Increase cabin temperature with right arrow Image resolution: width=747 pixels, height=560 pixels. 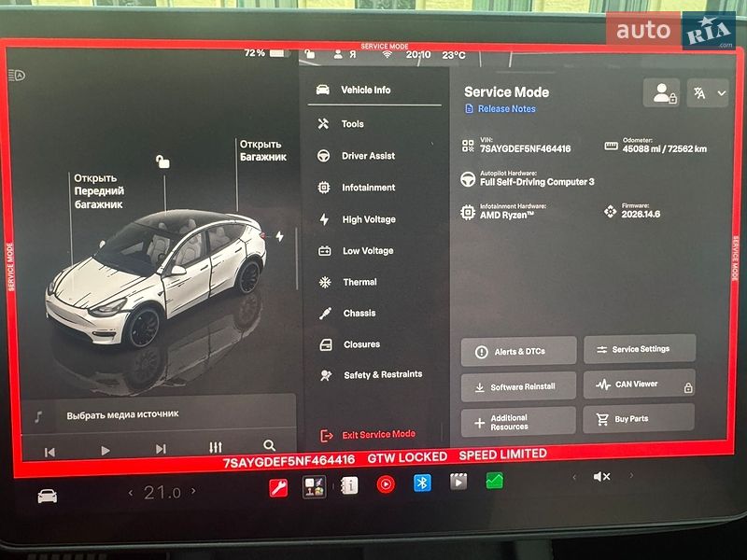pos(193,490)
